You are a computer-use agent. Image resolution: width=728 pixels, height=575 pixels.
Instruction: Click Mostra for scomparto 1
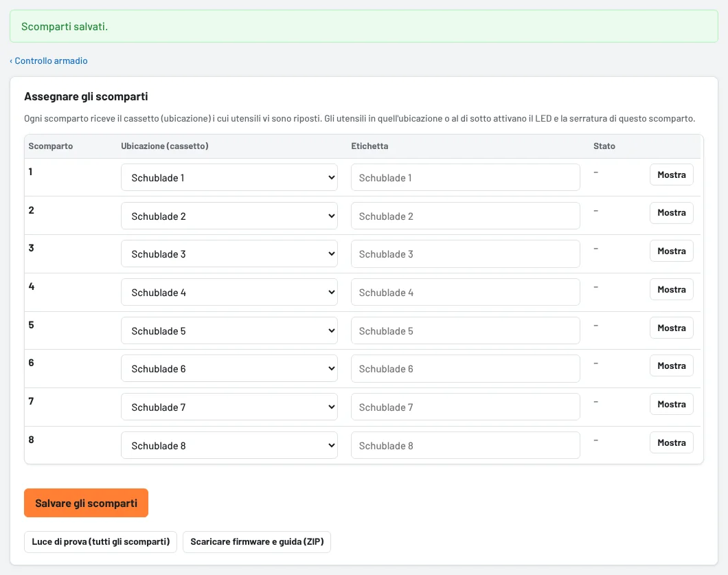(672, 174)
